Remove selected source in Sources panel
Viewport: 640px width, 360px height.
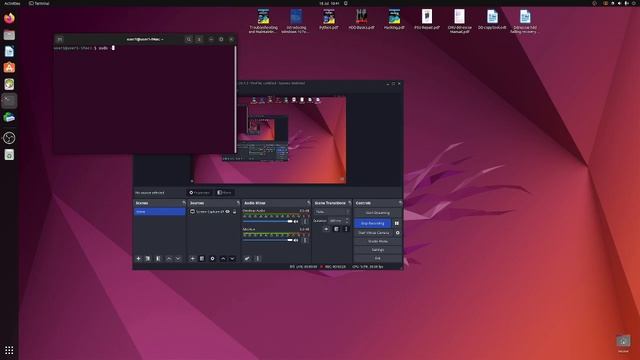[x=202, y=259]
